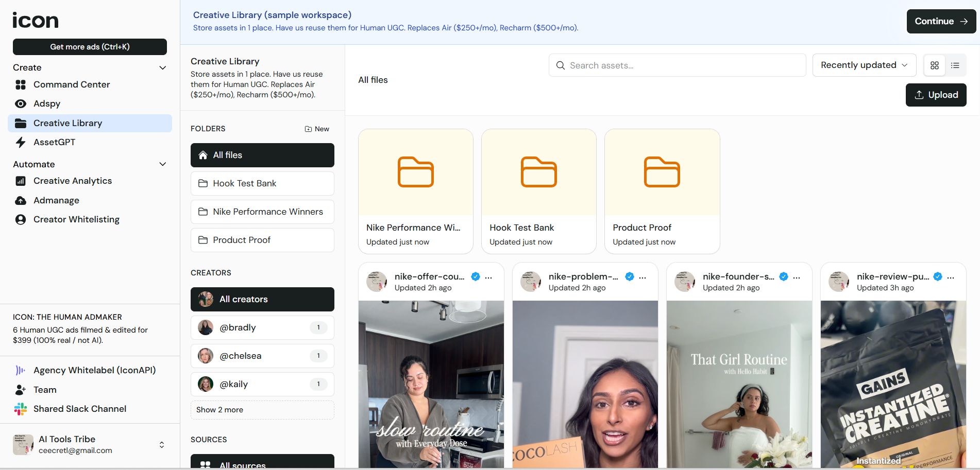Click the AI Tools Tribe workspace avatar
This screenshot has height=470, width=980.
pyautogui.click(x=23, y=444)
